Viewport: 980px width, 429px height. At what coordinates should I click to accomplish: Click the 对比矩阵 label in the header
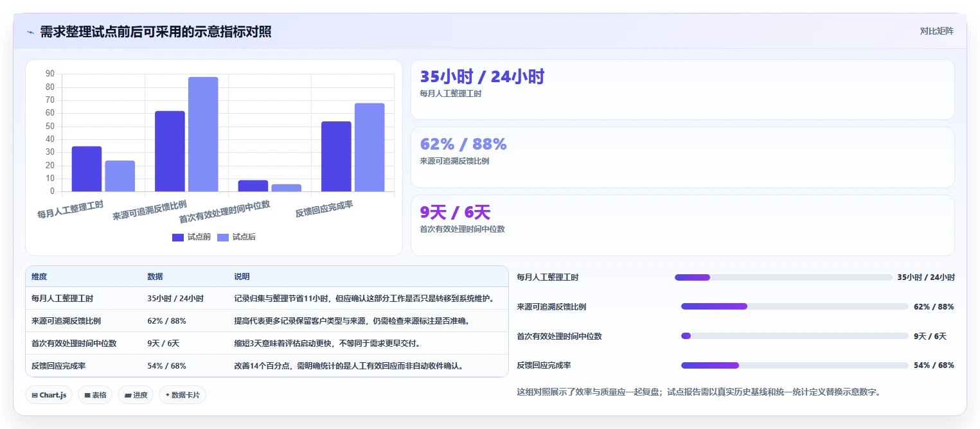[x=936, y=31]
